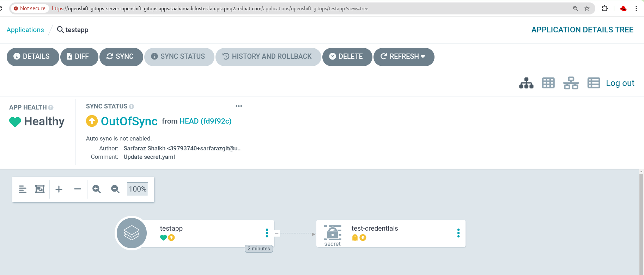
Task: Click the Log out link
Action: point(620,83)
